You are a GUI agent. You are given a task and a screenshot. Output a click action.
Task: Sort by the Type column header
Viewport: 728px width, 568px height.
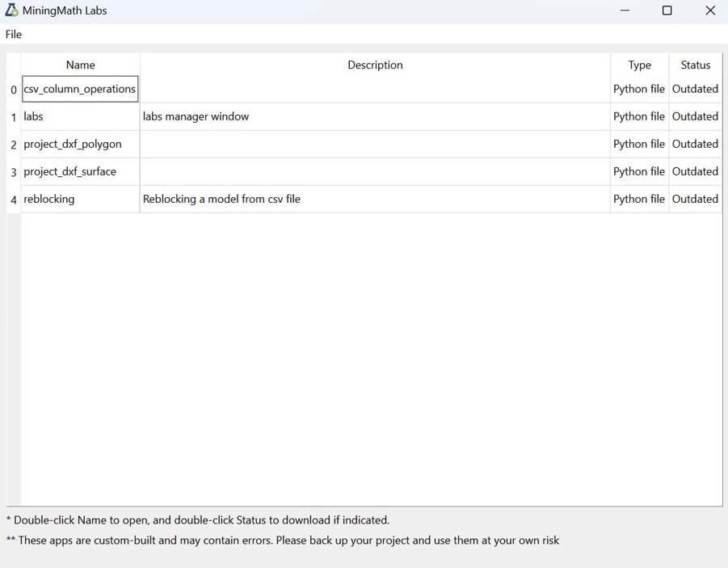639,65
